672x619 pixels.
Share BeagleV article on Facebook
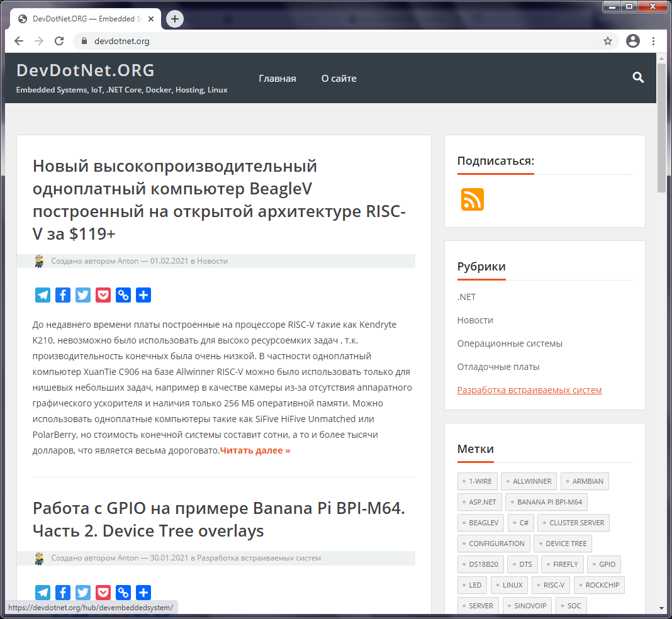(63, 295)
